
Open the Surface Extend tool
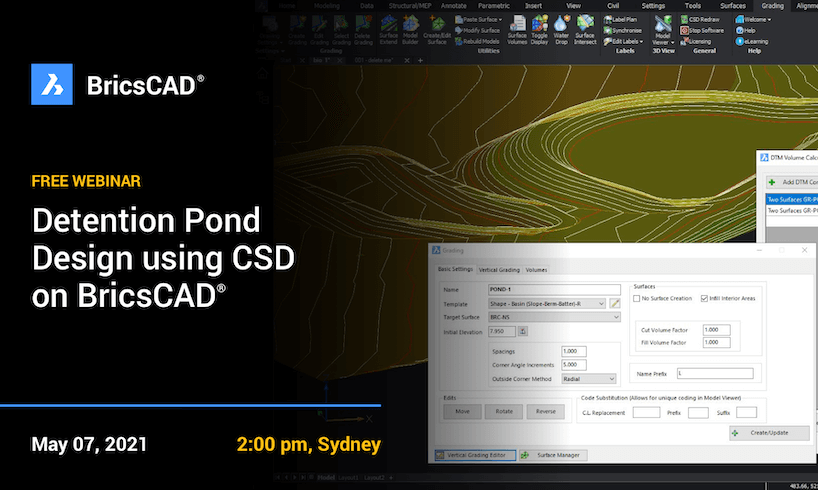(x=389, y=30)
